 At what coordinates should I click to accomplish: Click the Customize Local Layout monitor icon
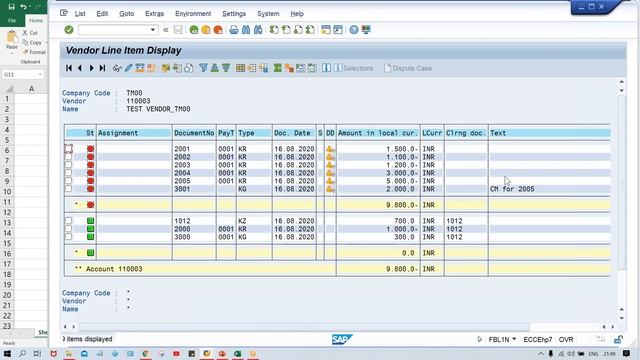[x=366, y=29]
